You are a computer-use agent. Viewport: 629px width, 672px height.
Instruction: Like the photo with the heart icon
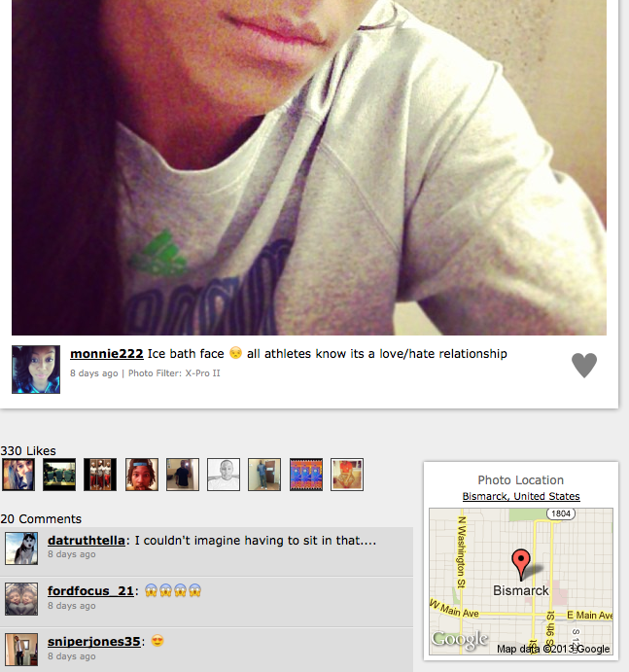point(584,365)
